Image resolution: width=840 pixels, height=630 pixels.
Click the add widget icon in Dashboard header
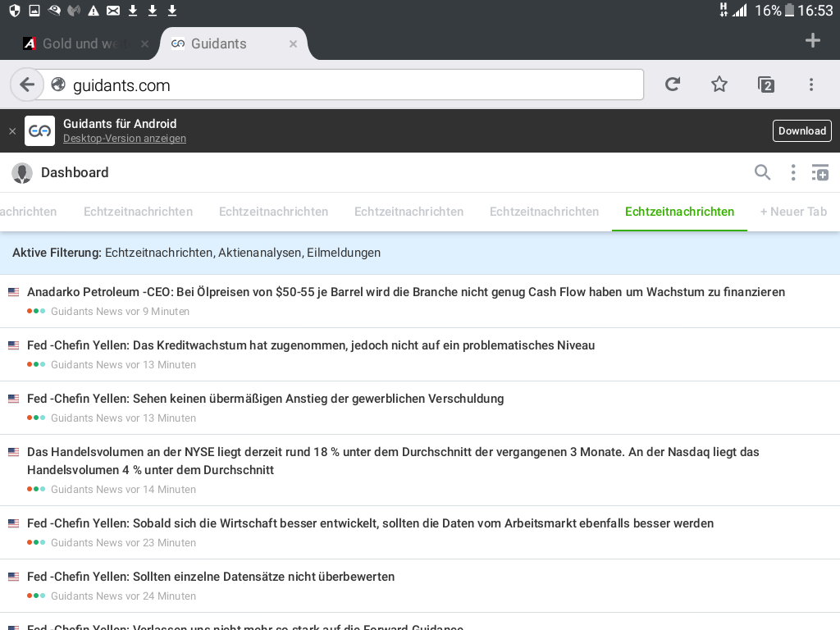point(820,172)
